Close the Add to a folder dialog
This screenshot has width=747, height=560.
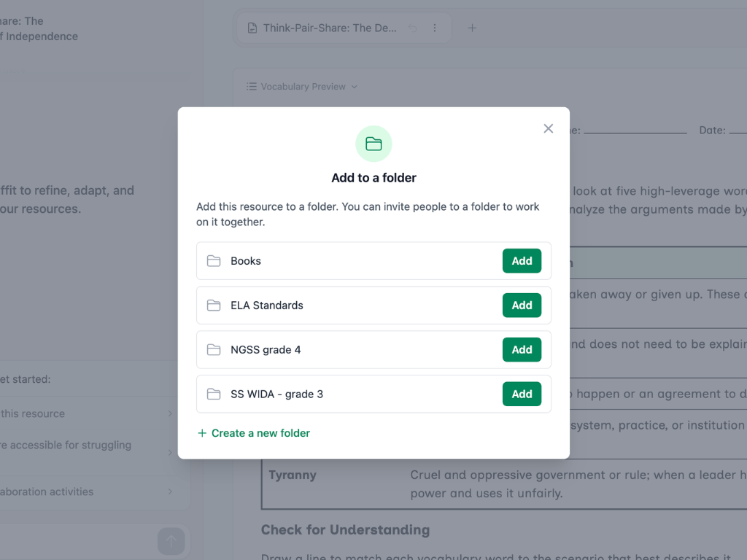coord(549,128)
